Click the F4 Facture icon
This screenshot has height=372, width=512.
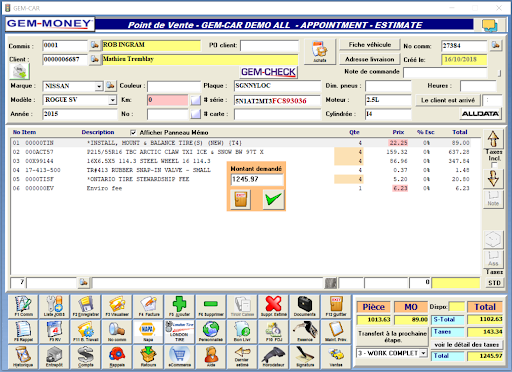click(148, 306)
